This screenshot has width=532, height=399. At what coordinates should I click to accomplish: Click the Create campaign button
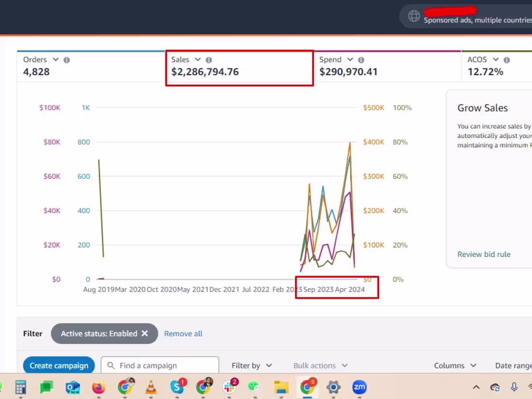click(59, 365)
